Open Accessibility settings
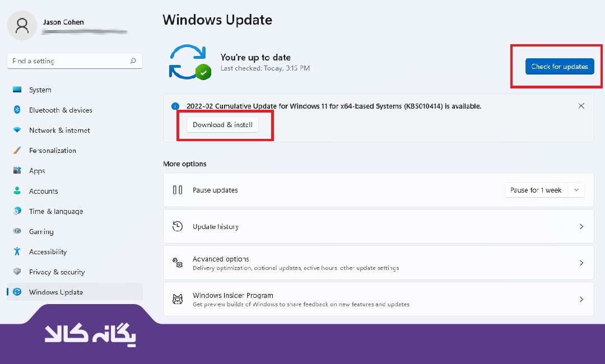The width and height of the screenshot is (605, 364). [x=75, y=252]
